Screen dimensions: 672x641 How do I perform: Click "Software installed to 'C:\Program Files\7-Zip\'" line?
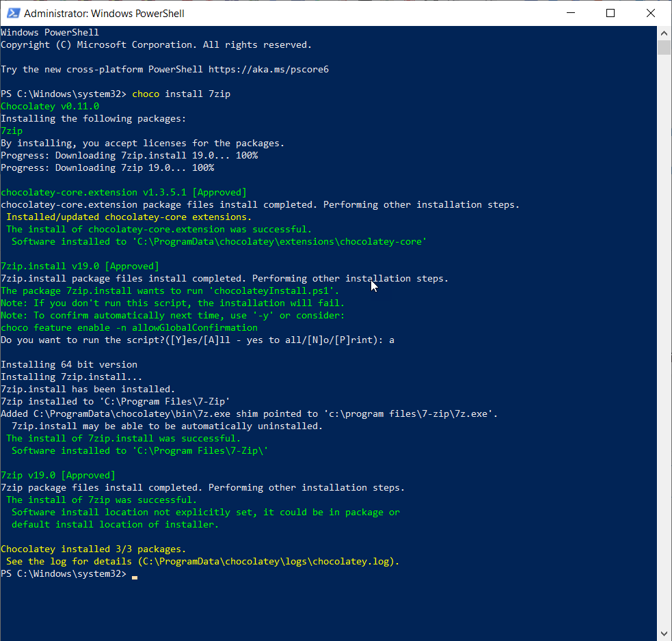[139, 451]
